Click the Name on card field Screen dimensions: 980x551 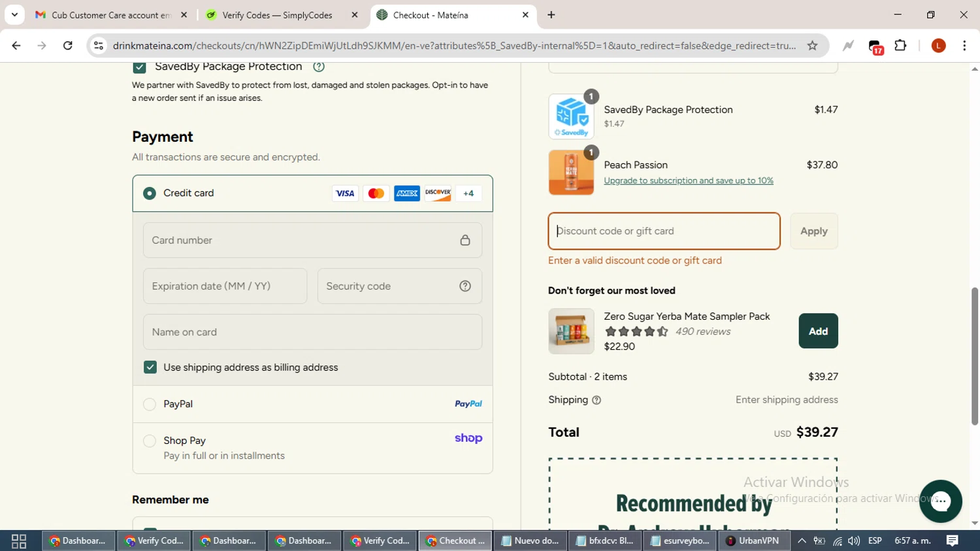click(x=313, y=332)
